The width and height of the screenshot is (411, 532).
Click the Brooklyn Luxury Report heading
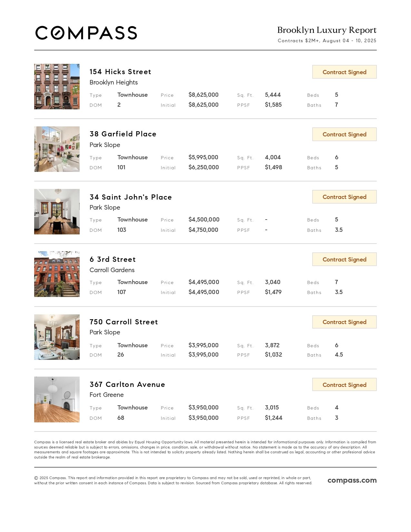[327, 30]
